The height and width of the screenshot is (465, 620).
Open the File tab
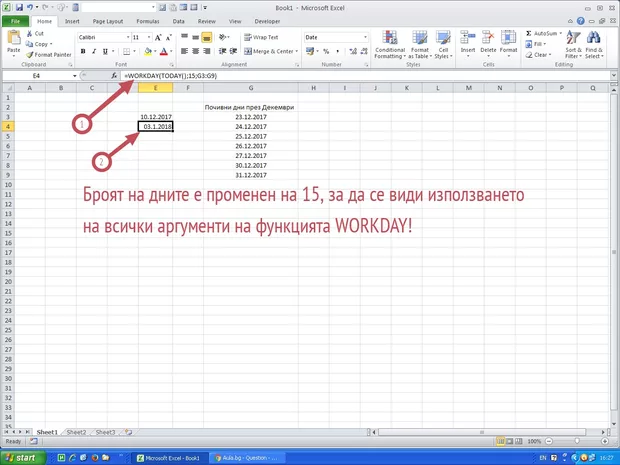coord(15,21)
